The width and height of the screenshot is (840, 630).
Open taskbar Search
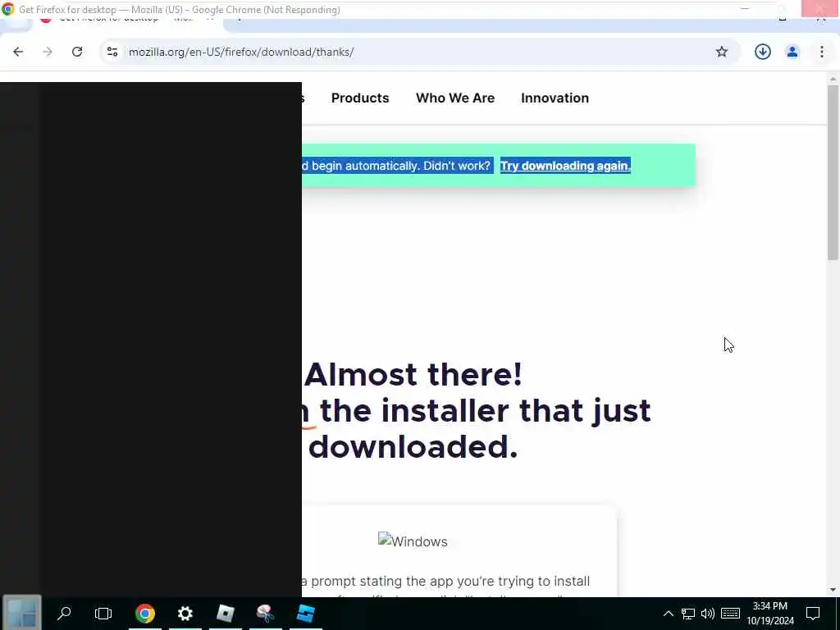pos(64,614)
